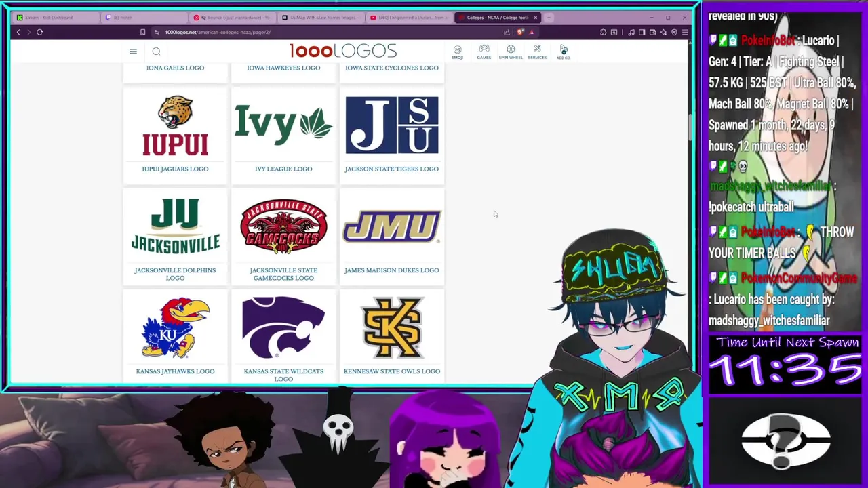The width and height of the screenshot is (868, 488).
Task: Go to the 1000LOGOS home logo
Action: pyautogui.click(x=343, y=51)
